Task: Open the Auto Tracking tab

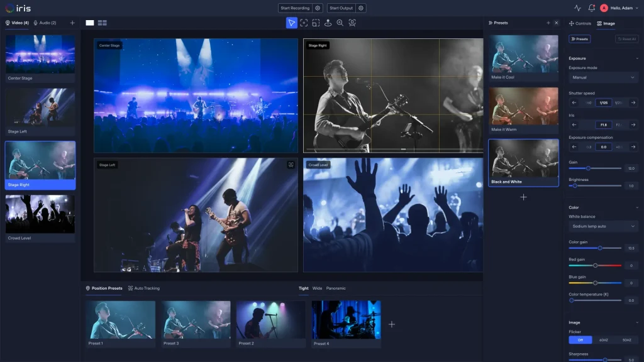Action: point(143,288)
